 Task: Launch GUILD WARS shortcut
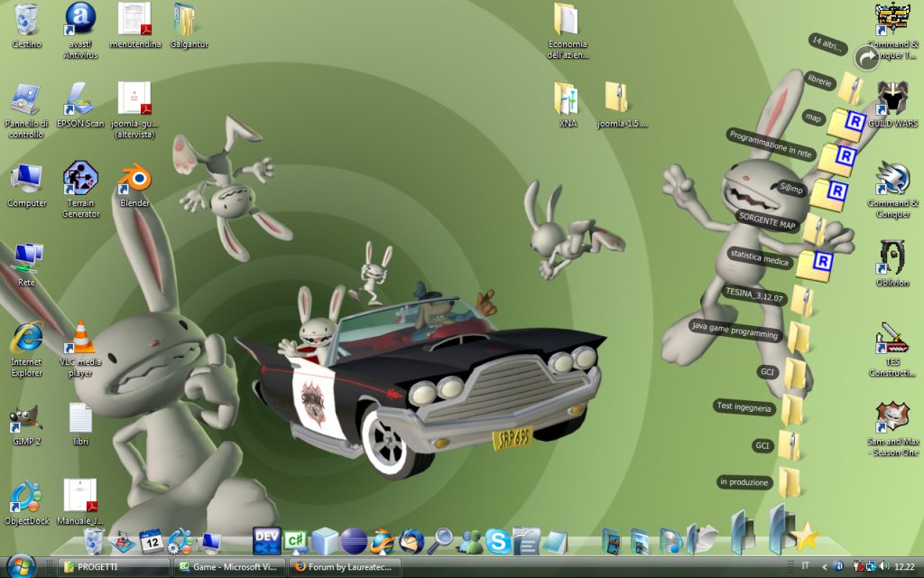click(892, 106)
